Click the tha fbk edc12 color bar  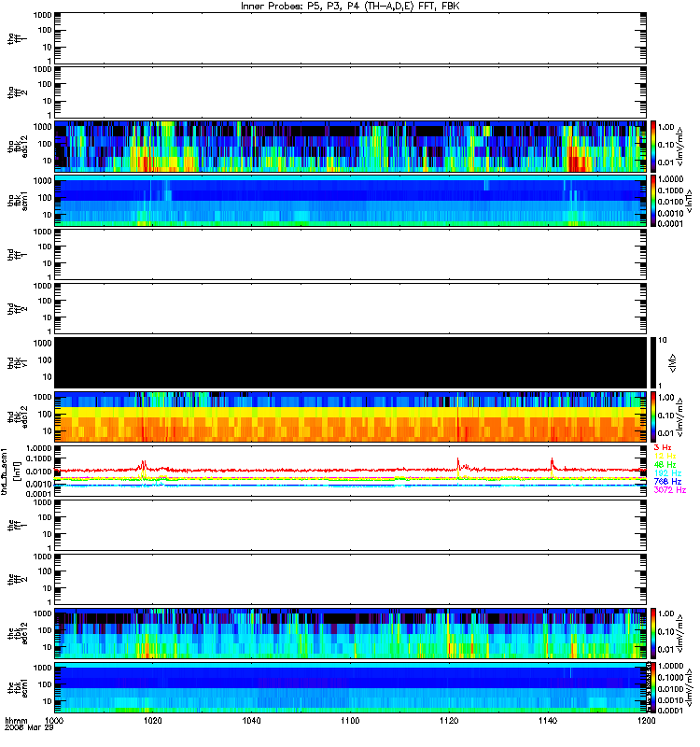pyautogui.click(x=653, y=147)
